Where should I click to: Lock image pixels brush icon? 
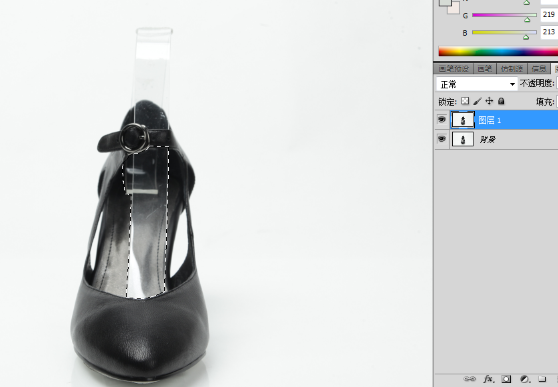coord(477,101)
